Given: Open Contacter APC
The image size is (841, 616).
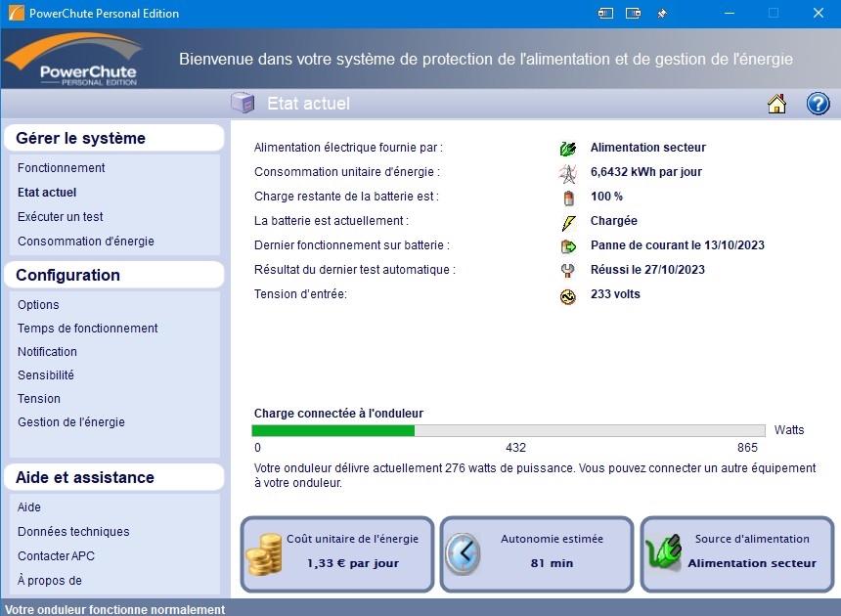Looking at the screenshot, I should tap(56, 556).
